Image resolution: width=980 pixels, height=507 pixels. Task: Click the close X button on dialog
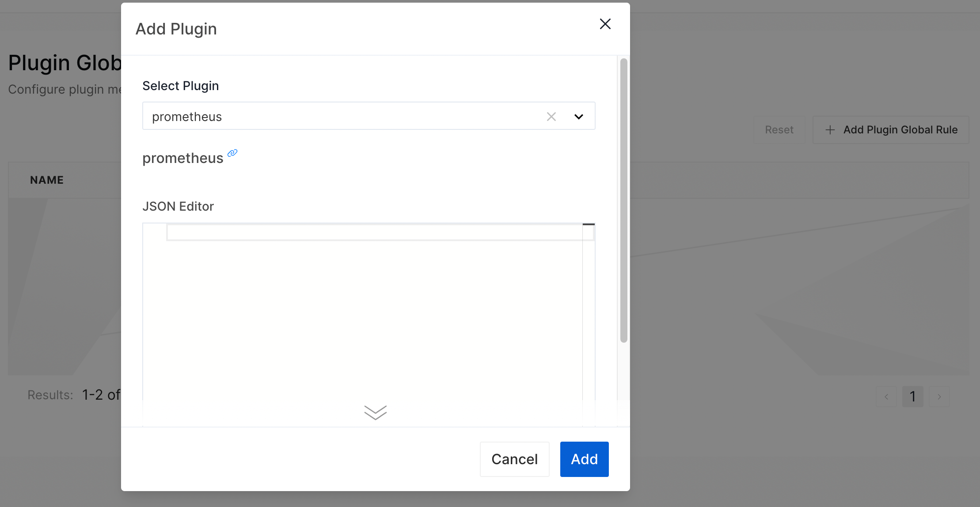605,24
